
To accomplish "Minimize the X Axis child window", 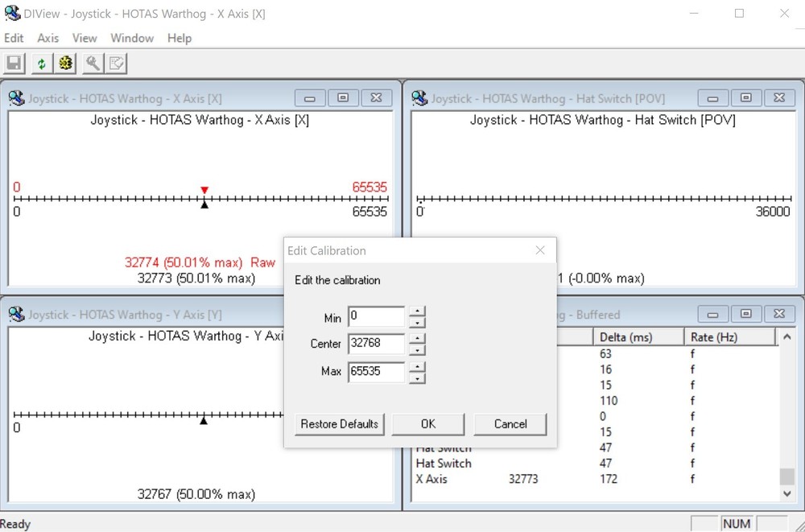I will point(310,97).
